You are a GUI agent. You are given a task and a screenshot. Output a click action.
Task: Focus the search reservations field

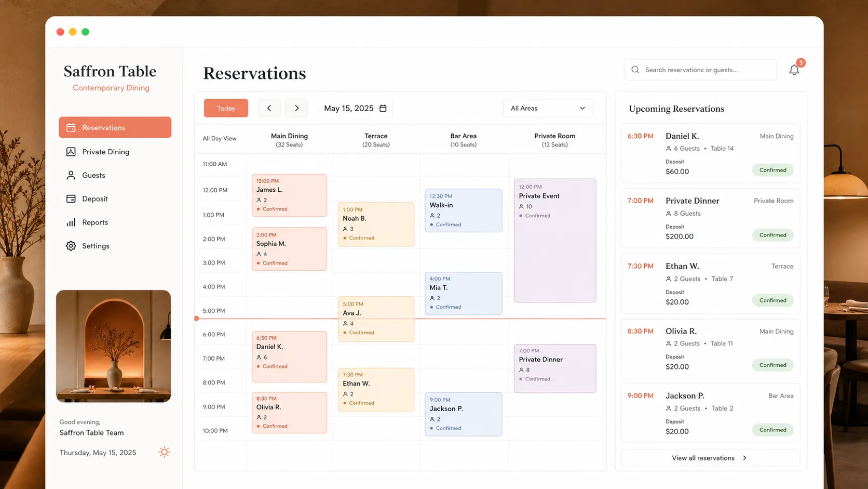pos(700,70)
